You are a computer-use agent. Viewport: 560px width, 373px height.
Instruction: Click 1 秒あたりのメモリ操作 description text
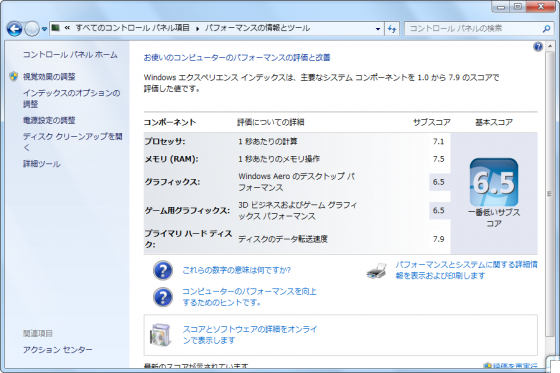pos(279,159)
